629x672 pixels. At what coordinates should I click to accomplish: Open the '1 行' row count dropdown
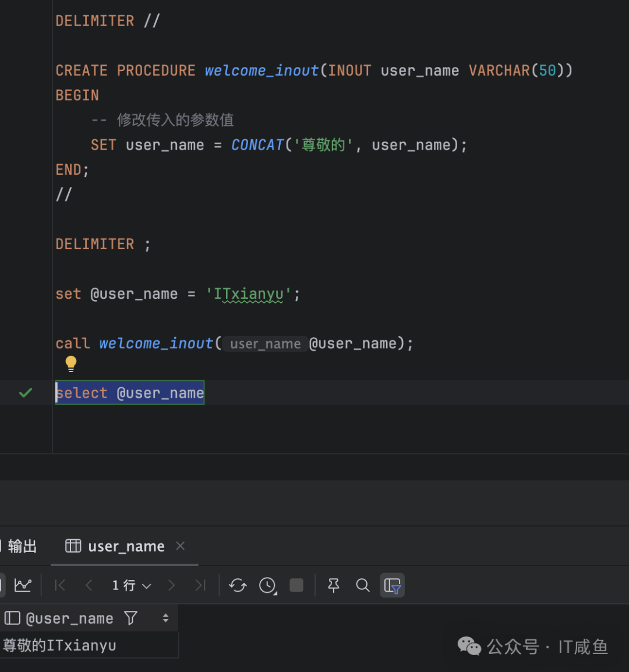[131, 585]
